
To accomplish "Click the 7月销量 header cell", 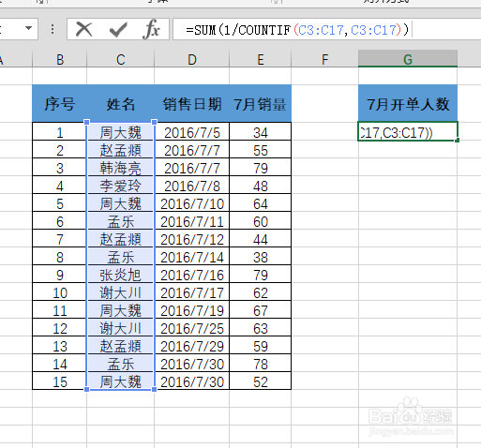I will (261, 104).
